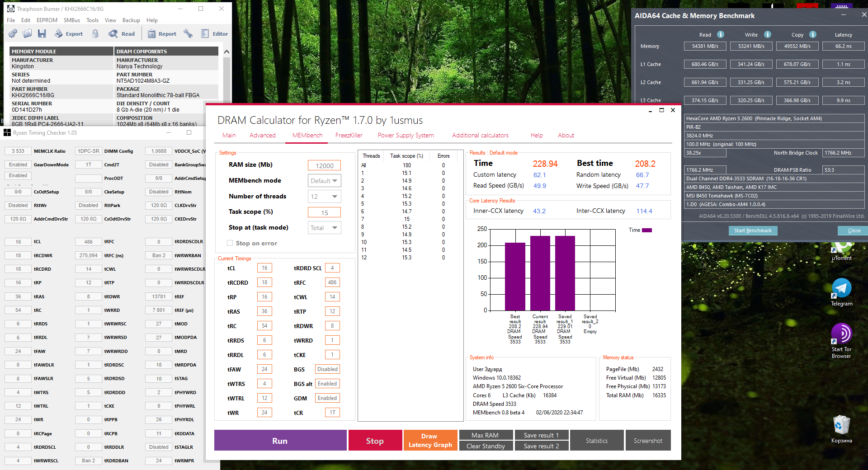
Task: Switch to the Advanced tab
Action: pos(263,135)
